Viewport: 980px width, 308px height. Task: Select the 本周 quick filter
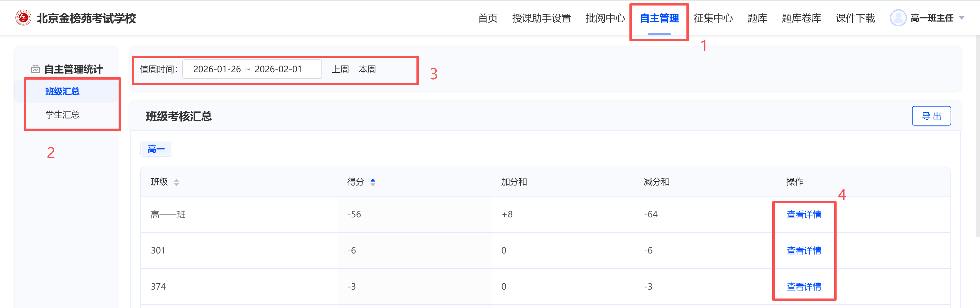point(367,69)
